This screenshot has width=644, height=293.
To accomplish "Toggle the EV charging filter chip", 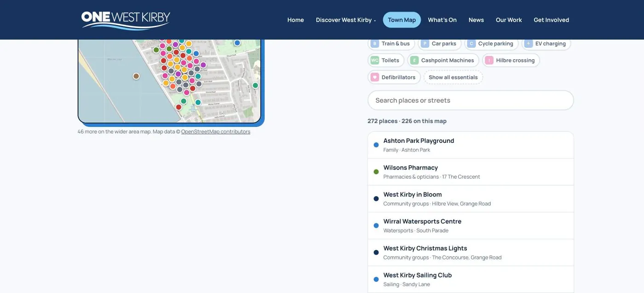I will click(x=546, y=44).
